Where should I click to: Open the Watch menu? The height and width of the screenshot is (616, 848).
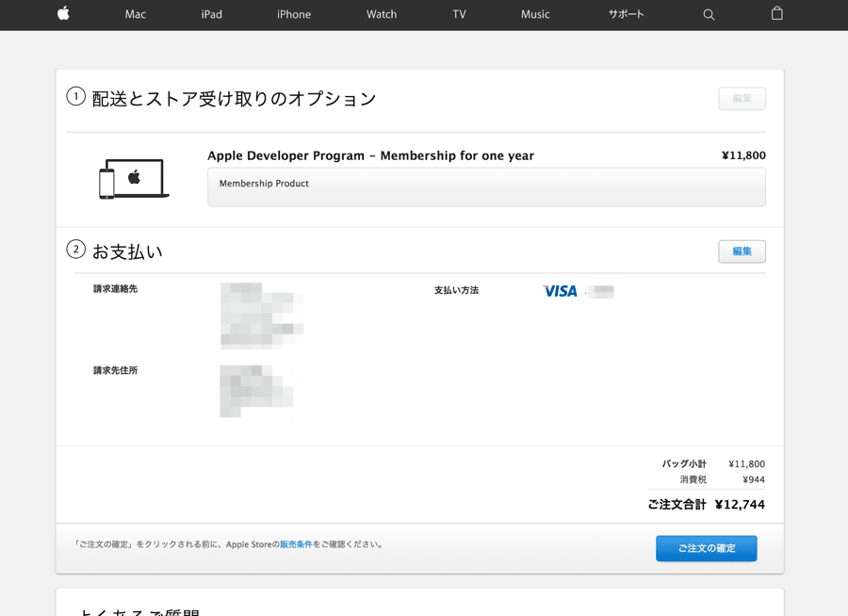[382, 15]
